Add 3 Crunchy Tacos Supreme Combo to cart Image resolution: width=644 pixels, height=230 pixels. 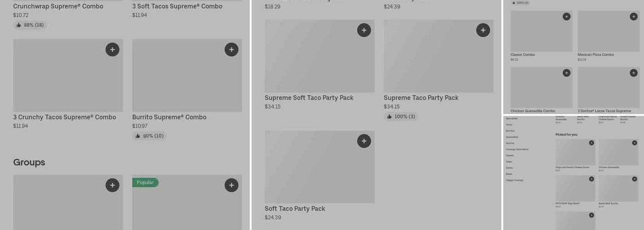click(112, 50)
